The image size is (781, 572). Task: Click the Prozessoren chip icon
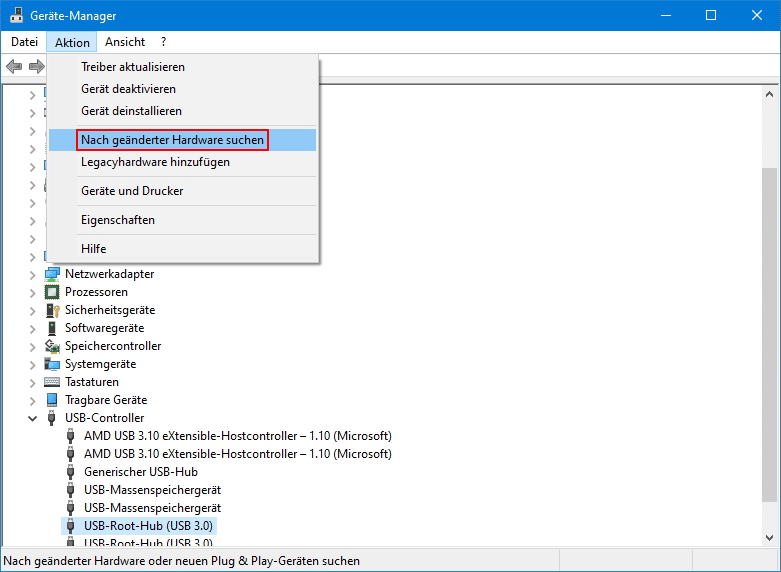click(x=53, y=292)
